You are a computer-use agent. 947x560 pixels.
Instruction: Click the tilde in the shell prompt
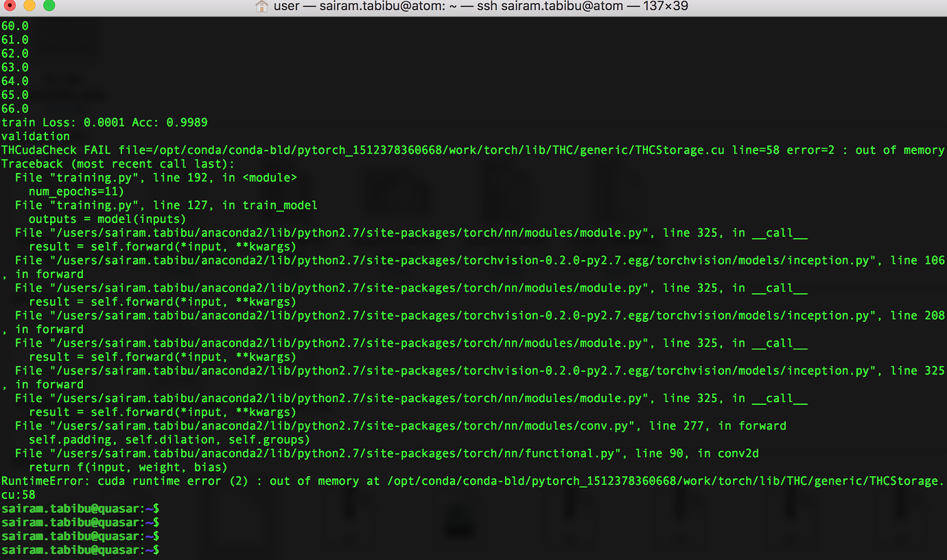pyautogui.click(x=150, y=550)
